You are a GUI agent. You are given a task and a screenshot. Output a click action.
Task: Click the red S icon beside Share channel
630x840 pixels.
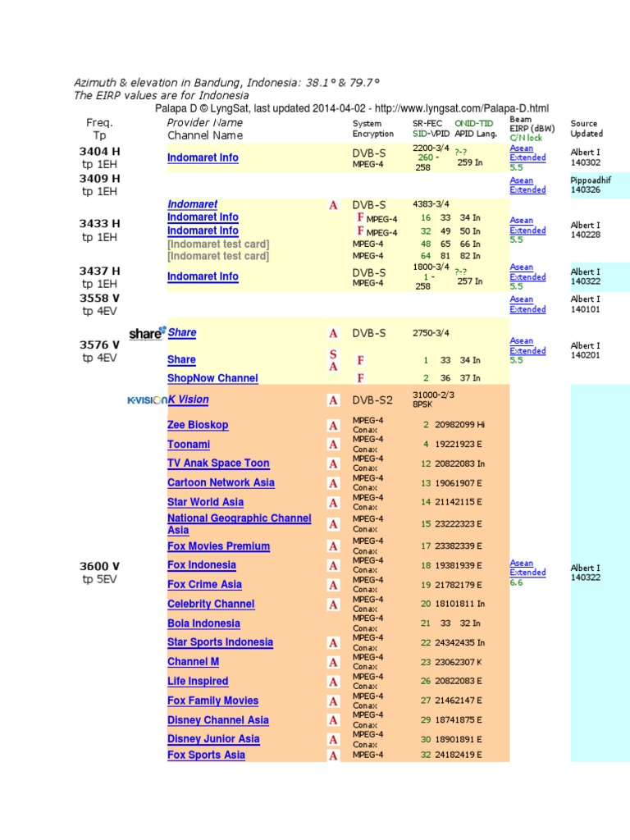[x=333, y=354]
